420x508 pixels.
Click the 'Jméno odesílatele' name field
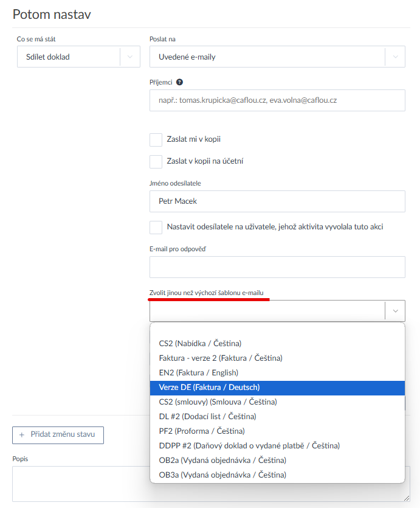tap(277, 201)
